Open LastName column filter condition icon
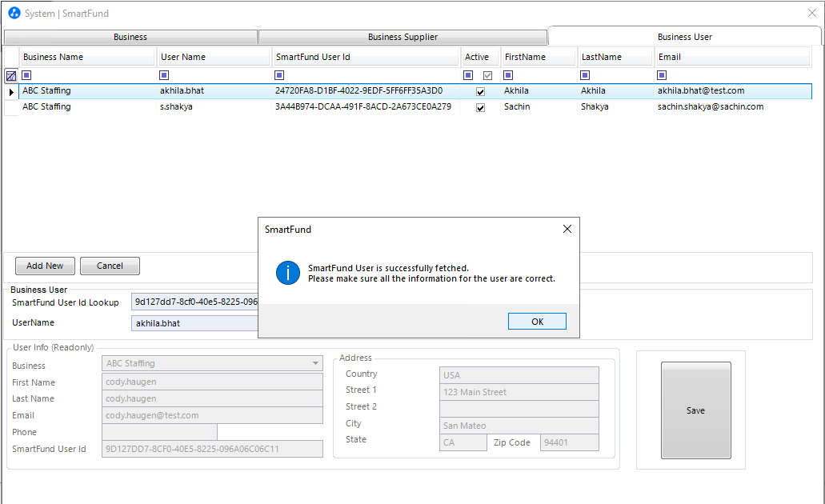Viewport: 825px width, 504px height. pyautogui.click(x=585, y=75)
